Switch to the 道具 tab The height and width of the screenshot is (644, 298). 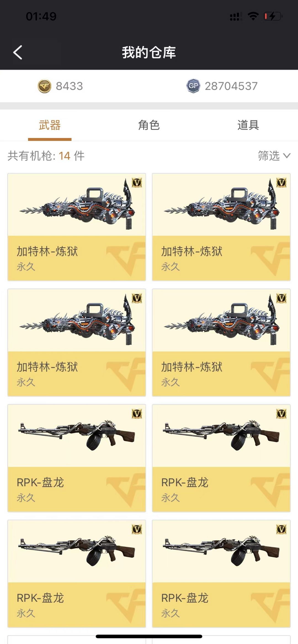(x=248, y=125)
